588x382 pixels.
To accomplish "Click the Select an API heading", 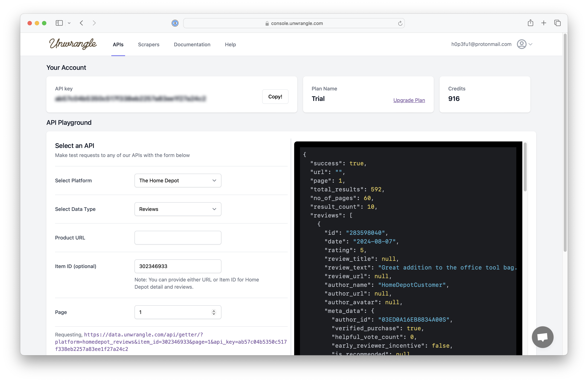I will pos(75,146).
